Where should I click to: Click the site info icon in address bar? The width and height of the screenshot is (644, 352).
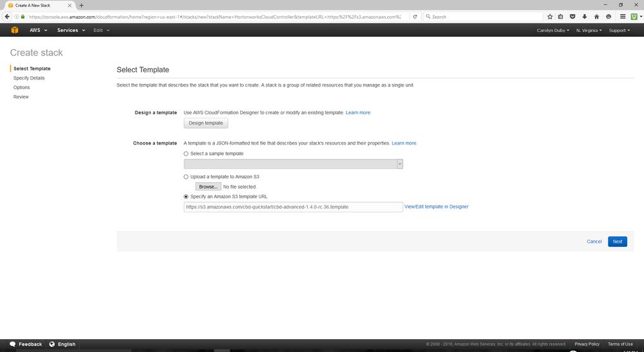[x=17, y=17]
